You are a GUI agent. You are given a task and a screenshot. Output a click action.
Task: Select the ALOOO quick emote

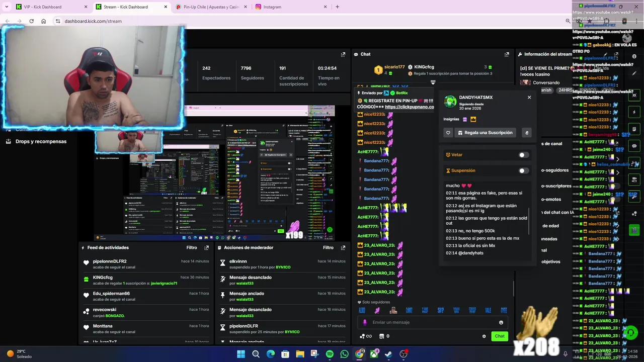pyautogui.click(x=362, y=311)
